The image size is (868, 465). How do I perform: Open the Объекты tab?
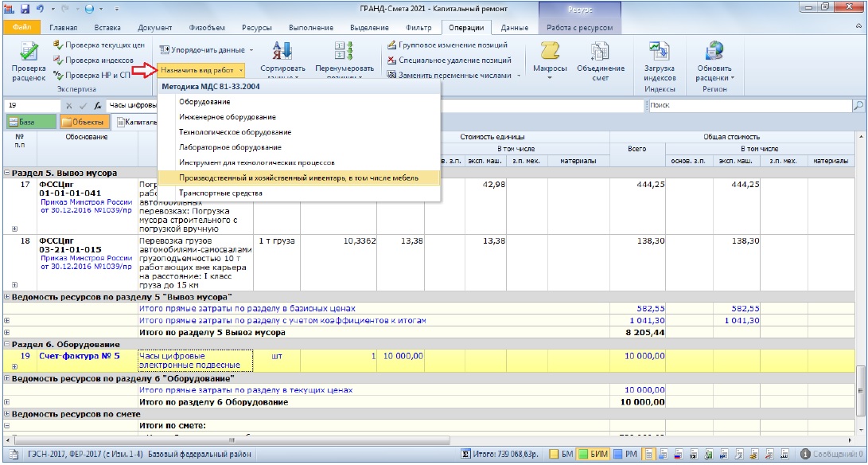pos(84,122)
